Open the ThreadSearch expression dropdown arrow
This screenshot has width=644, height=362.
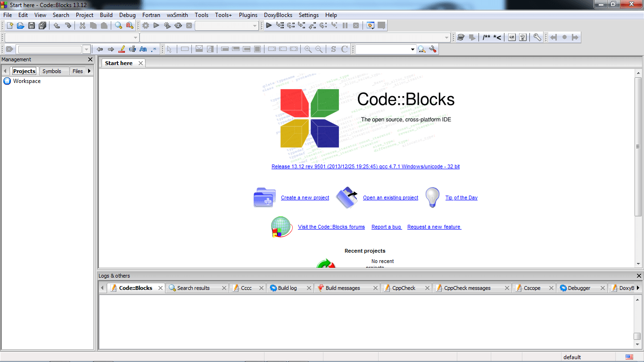pyautogui.click(x=413, y=49)
